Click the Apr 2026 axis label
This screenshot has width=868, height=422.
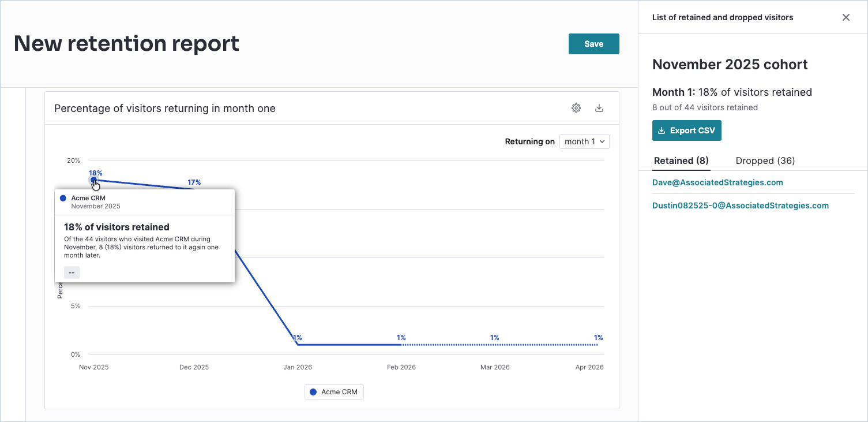pyautogui.click(x=588, y=367)
